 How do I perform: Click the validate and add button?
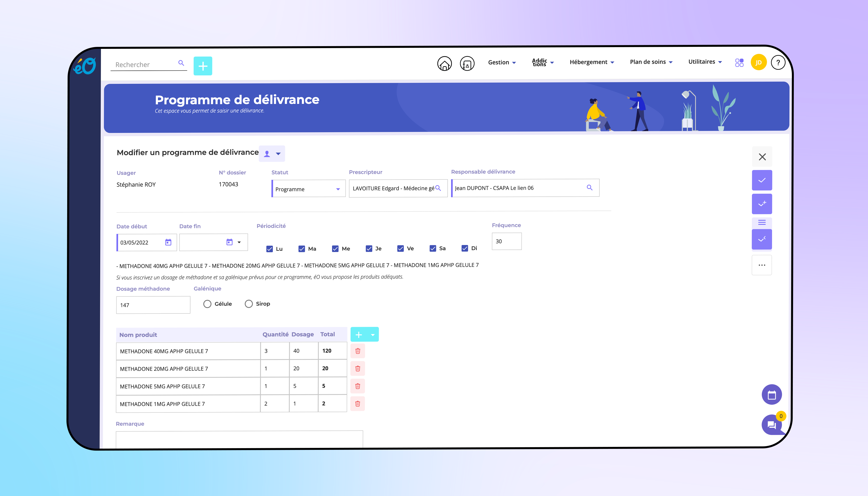tap(762, 204)
